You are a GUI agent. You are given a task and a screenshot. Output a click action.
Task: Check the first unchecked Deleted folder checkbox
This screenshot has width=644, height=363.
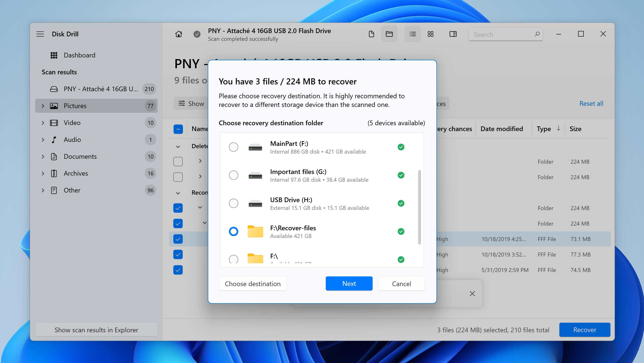tap(178, 162)
